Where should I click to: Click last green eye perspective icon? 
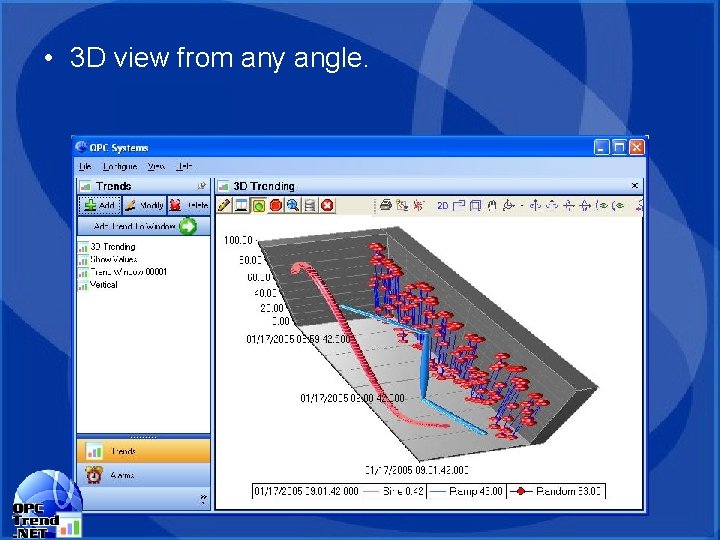(x=618, y=205)
